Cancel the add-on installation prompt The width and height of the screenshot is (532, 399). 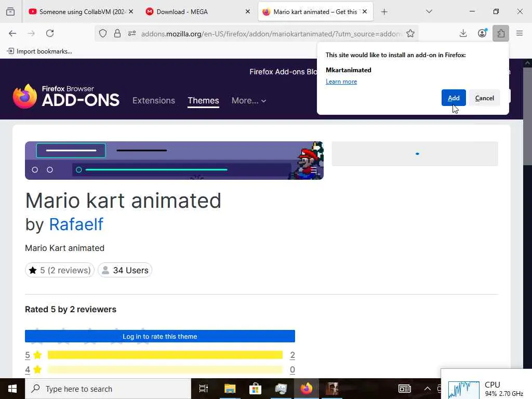click(485, 98)
